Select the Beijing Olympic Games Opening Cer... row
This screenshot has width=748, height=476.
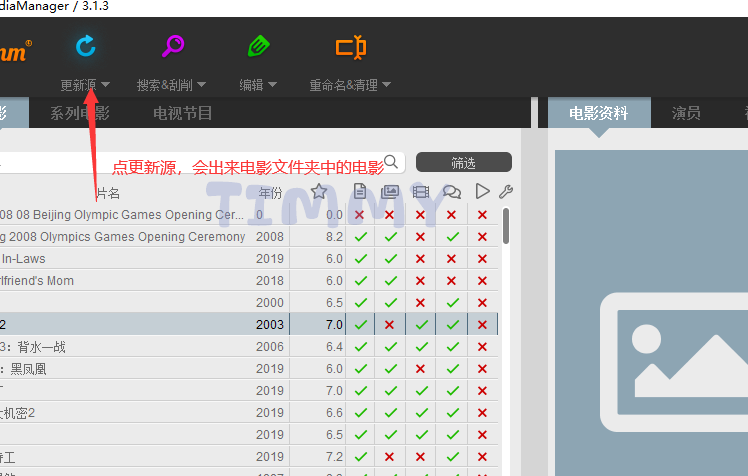point(249,215)
